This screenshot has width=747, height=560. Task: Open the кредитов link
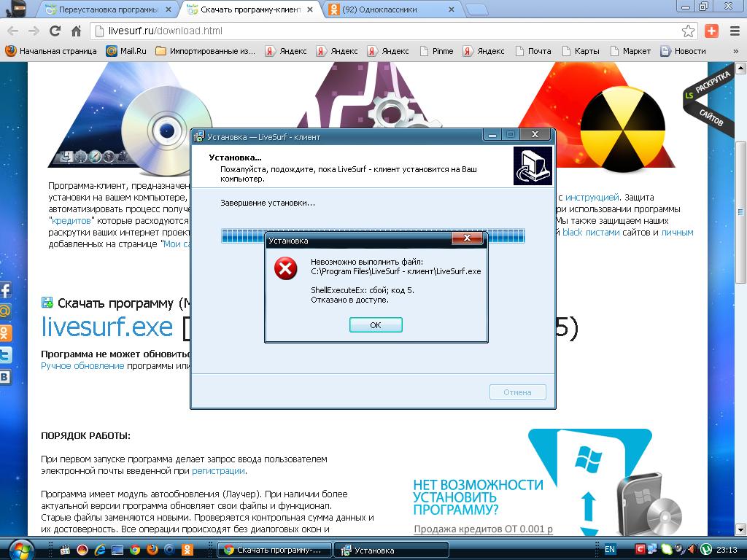(x=71, y=221)
